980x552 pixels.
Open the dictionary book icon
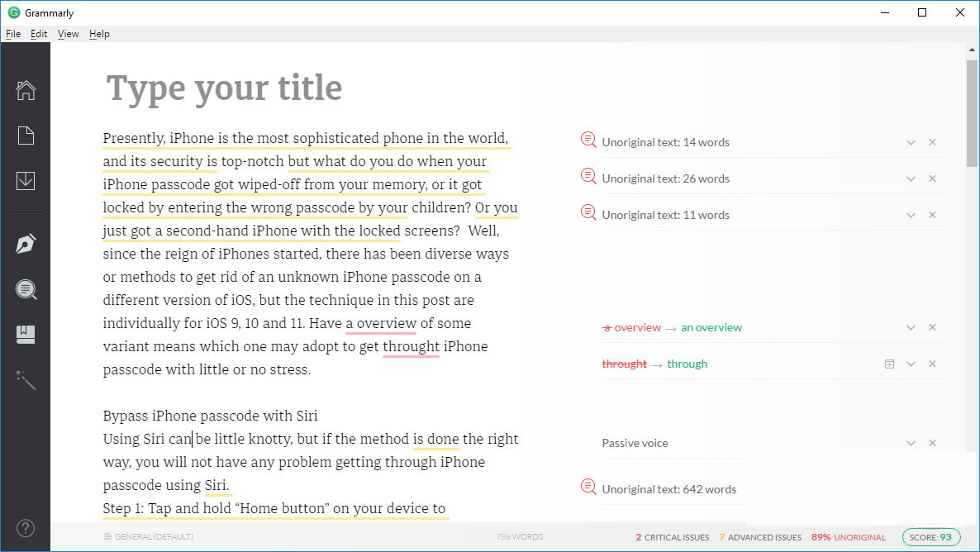coord(26,335)
